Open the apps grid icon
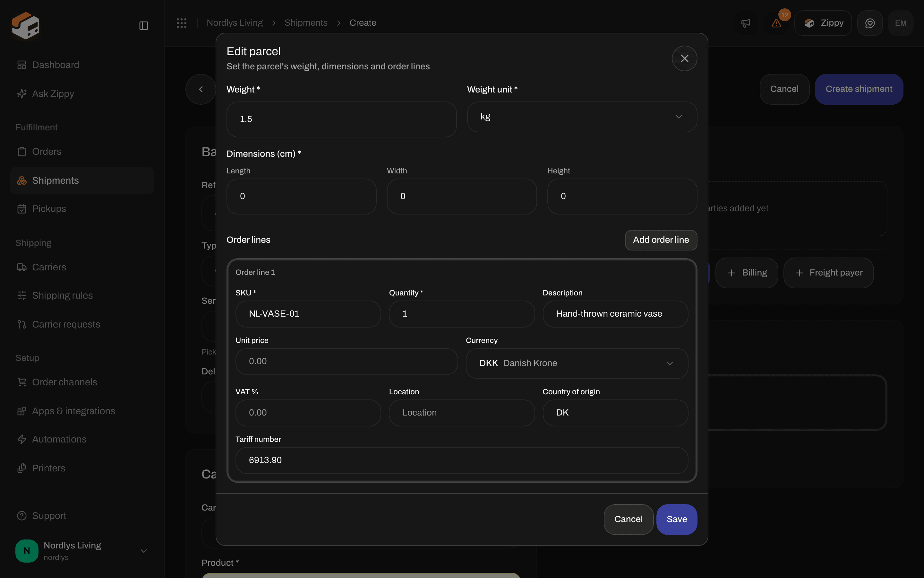 [x=181, y=23]
